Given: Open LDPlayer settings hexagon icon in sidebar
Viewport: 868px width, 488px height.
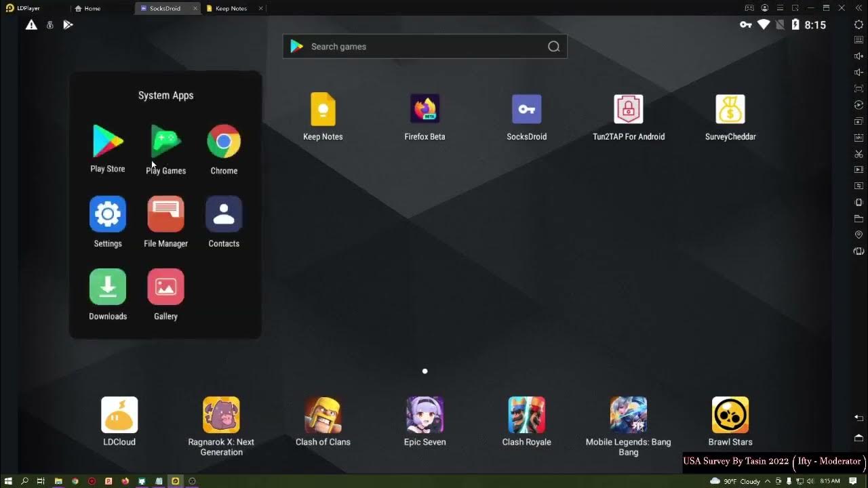Looking at the screenshot, I should [x=859, y=24].
